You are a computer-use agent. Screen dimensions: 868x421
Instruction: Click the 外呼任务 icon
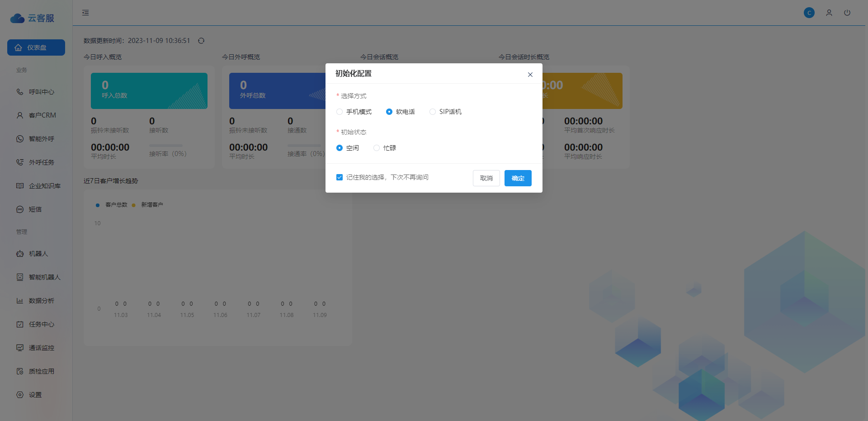tap(20, 162)
